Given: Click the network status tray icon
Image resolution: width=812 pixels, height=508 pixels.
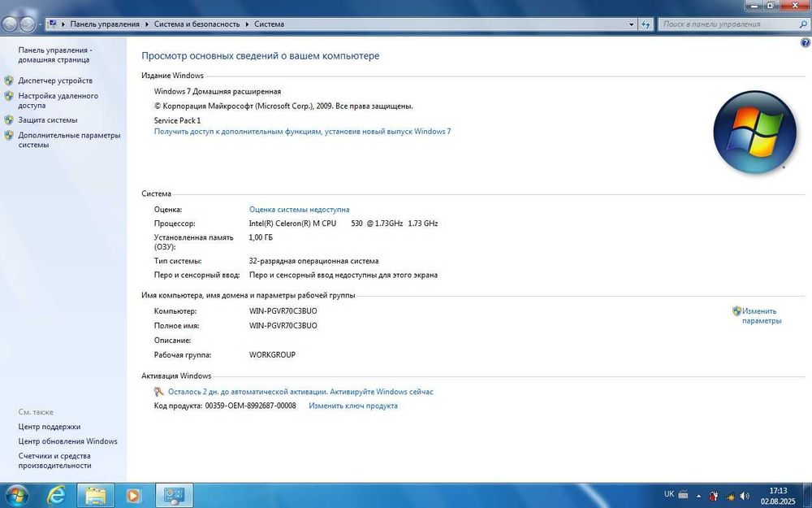Looking at the screenshot, I should click(x=730, y=496).
